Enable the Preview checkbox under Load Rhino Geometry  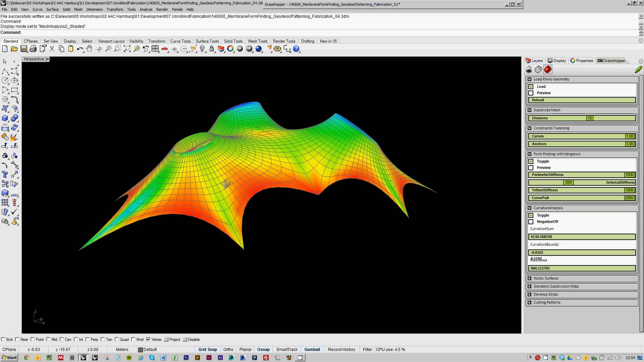pyautogui.click(x=531, y=93)
